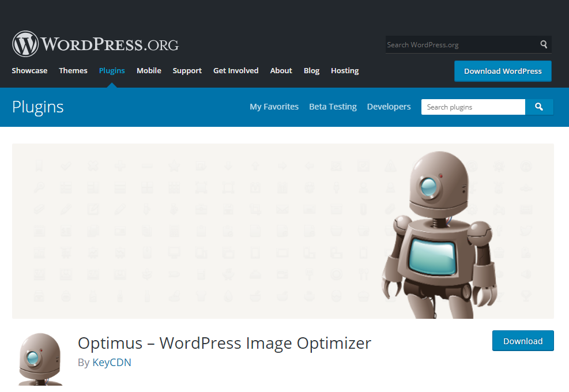Visit the Support section
This screenshot has width=569, height=392.
click(x=187, y=71)
